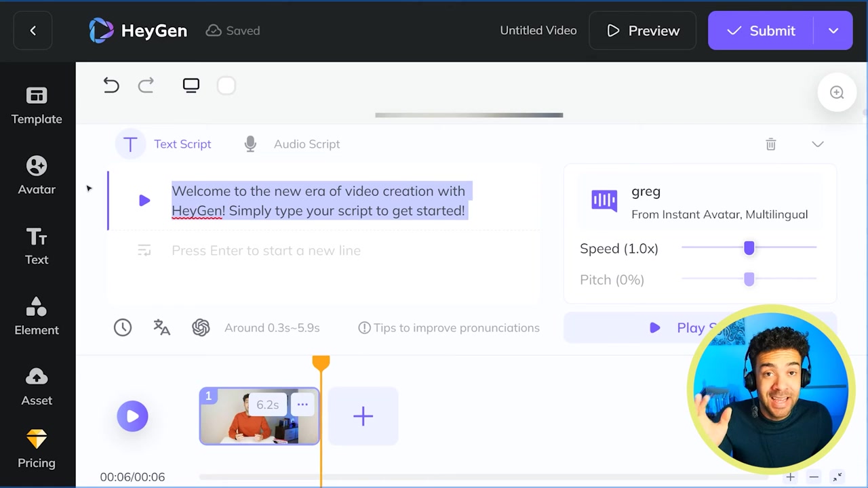The image size is (868, 488).
Task: Adjust the Speed slider handle
Action: click(x=749, y=248)
